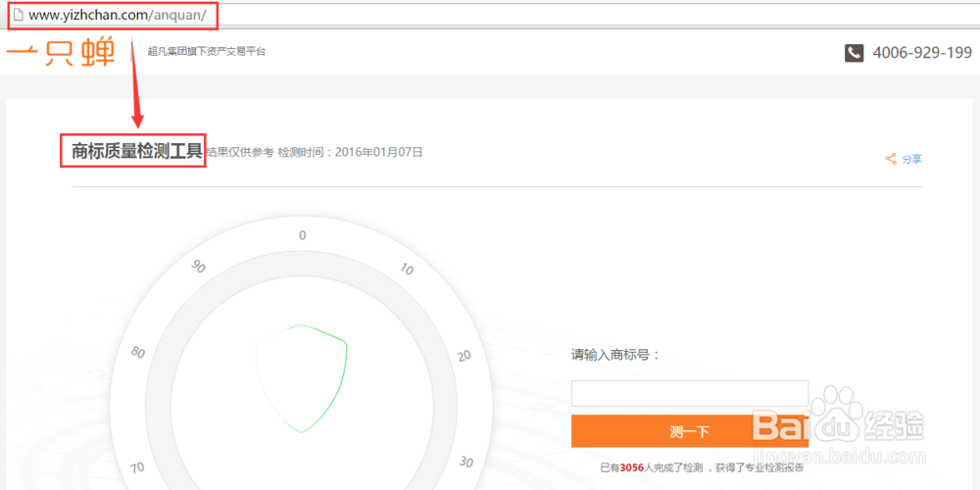
Task: Click the 请输入商标号： label
Action: (616, 355)
